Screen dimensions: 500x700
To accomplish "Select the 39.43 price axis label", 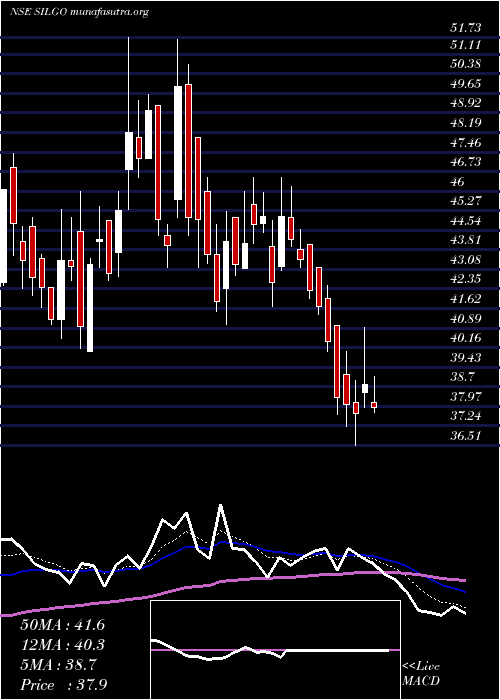I will pyautogui.click(x=466, y=358).
